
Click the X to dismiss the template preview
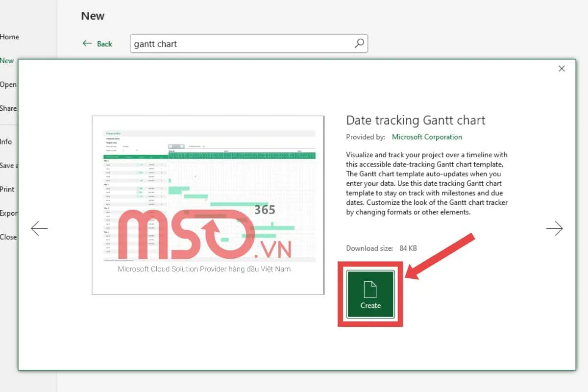pyautogui.click(x=562, y=69)
